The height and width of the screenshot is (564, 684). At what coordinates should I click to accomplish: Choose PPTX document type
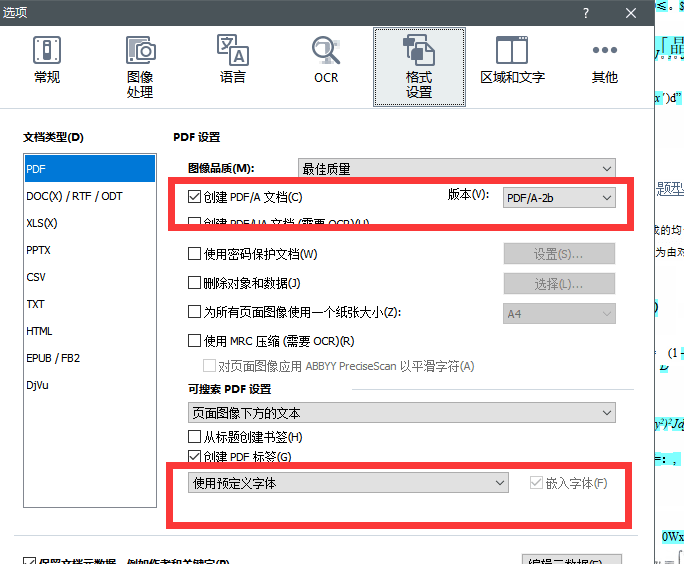click(x=90, y=250)
